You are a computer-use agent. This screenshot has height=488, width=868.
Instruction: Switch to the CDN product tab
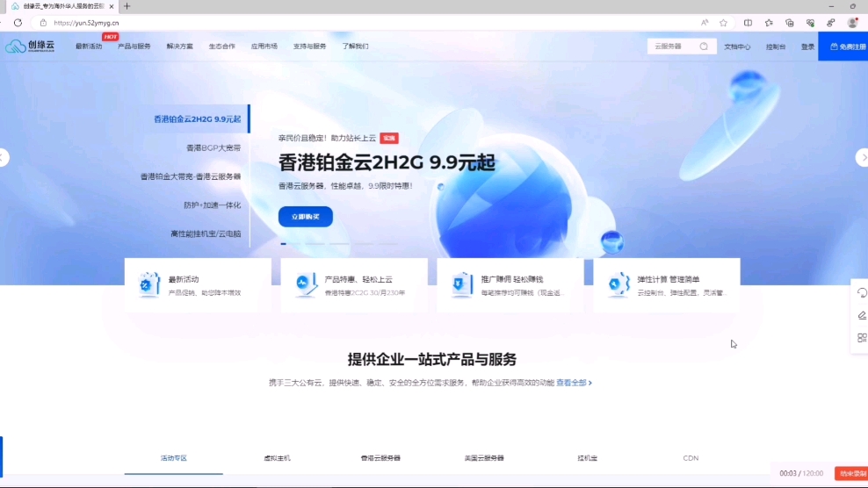pyautogui.click(x=691, y=458)
